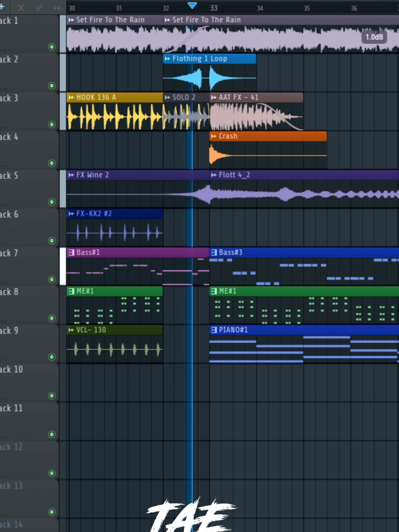Select the playhead marker on the timeline

(x=192, y=5)
